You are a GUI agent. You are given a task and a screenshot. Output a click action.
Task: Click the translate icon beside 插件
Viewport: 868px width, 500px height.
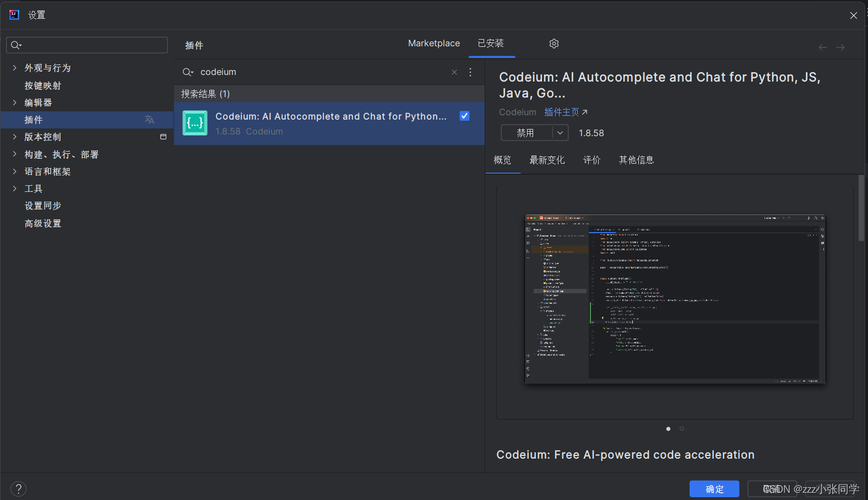pyautogui.click(x=149, y=120)
